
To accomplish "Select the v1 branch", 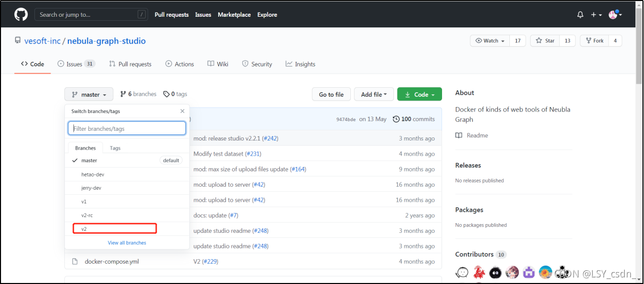I will [x=127, y=202].
